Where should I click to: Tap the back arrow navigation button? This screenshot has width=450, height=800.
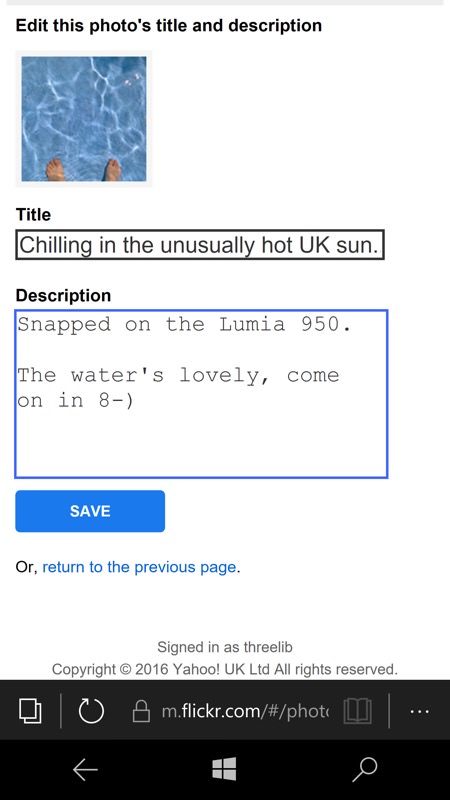85,769
